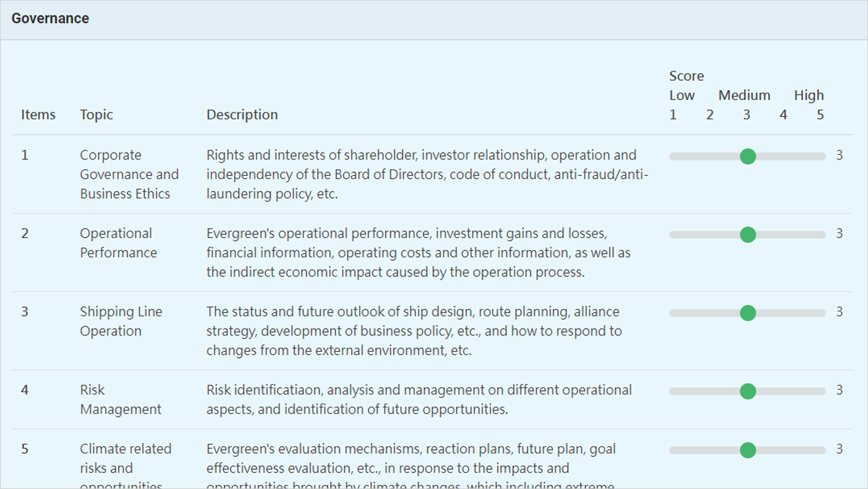
Task: Click the Description column header
Action: tap(242, 115)
